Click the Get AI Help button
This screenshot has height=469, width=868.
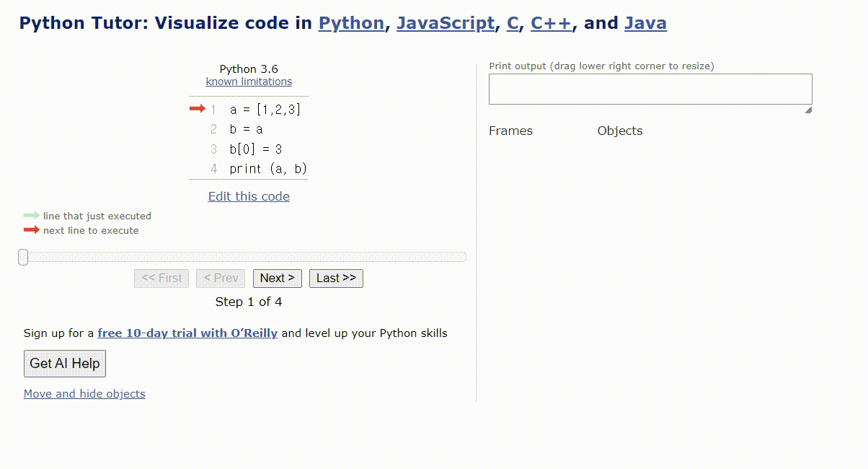[65, 364]
